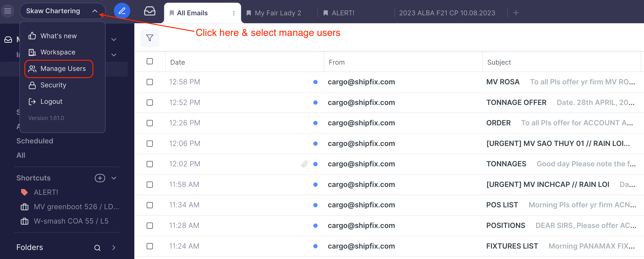Screen dimensions: 644x259
Task: Click the blue compose pencil button
Action: (x=122, y=11)
